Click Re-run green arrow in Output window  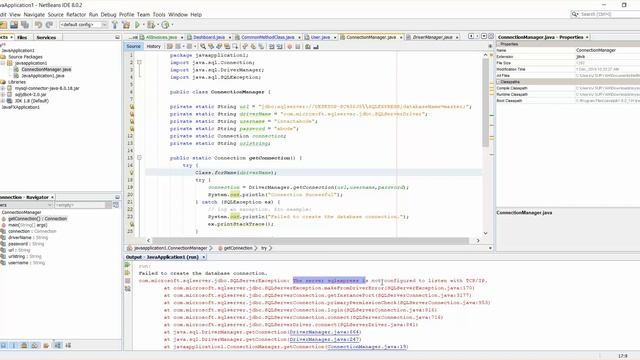click(127, 265)
